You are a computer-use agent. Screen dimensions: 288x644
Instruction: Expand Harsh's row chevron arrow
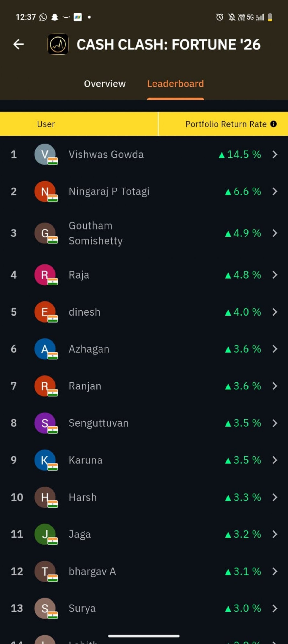[x=275, y=497]
